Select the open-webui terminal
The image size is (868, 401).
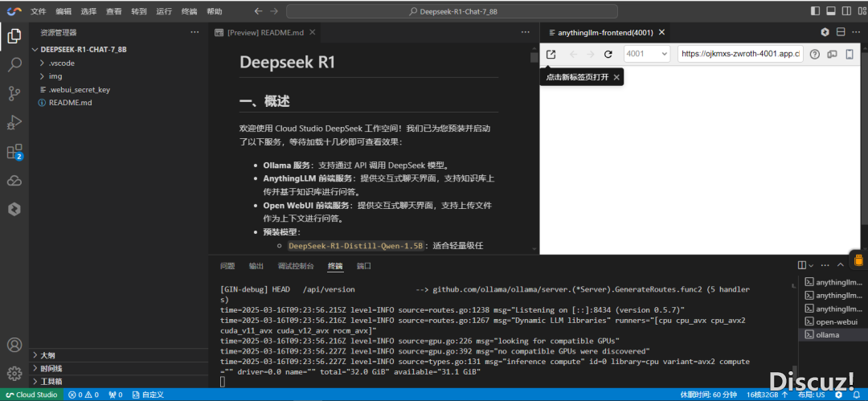click(833, 321)
